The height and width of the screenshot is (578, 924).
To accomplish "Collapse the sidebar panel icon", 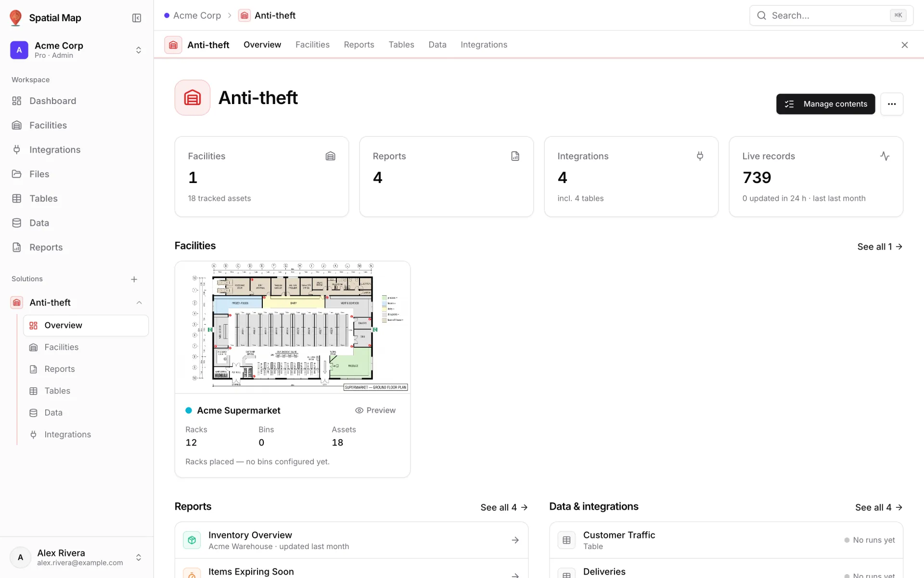I will point(137,18).
